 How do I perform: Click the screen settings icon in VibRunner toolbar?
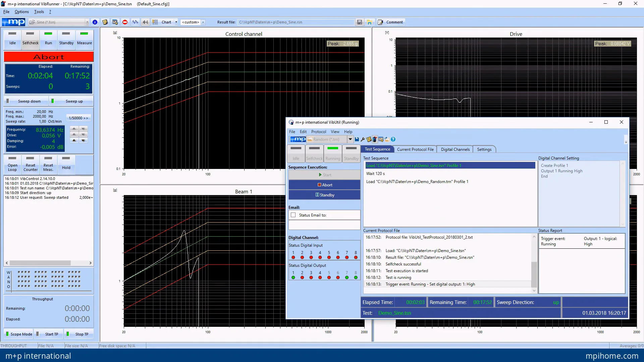pos(115,22)
